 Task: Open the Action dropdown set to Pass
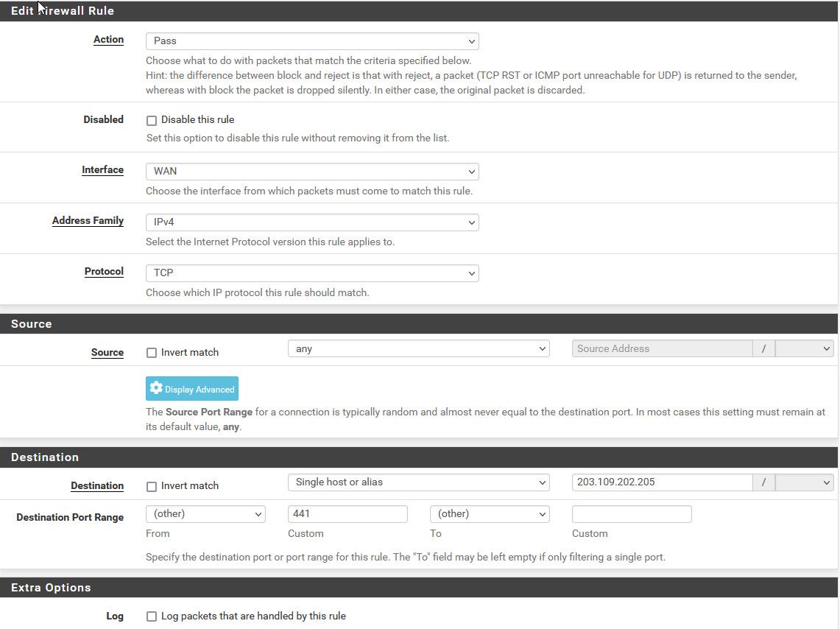point(312,41)
